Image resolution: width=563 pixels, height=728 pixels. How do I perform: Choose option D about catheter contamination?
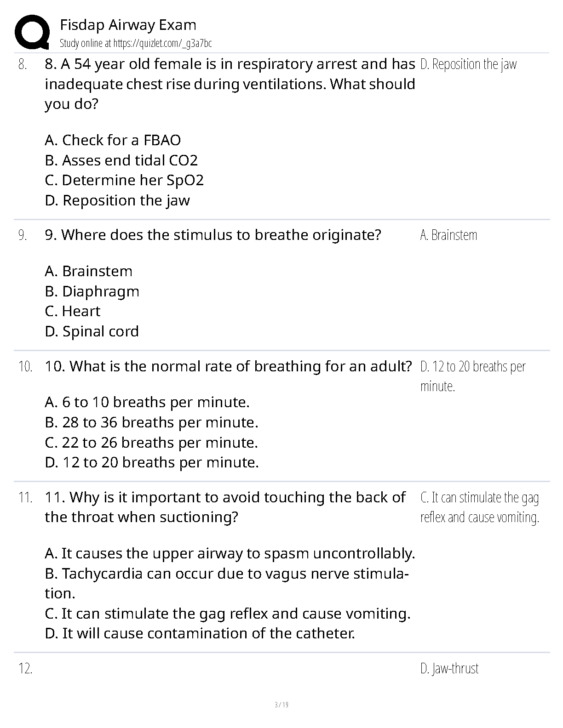coord(200,633)
